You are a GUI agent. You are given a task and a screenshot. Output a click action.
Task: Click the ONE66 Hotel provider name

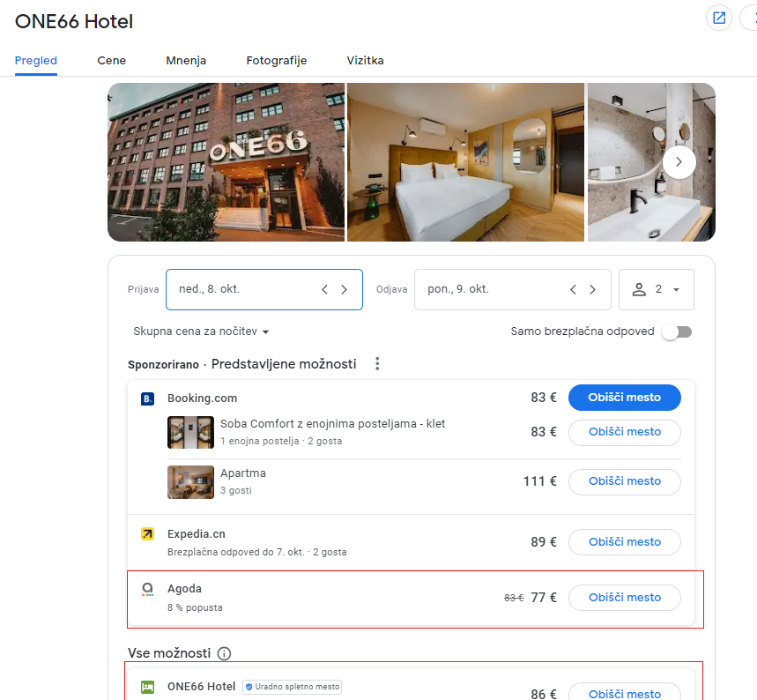(x=201, y=687)
